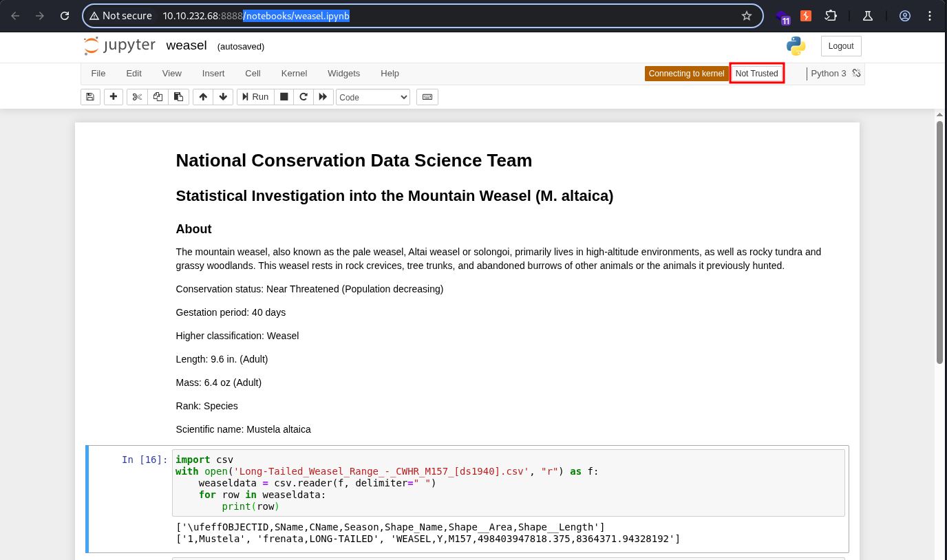
Task: Click the Logout button
Action: click(841, 46)
